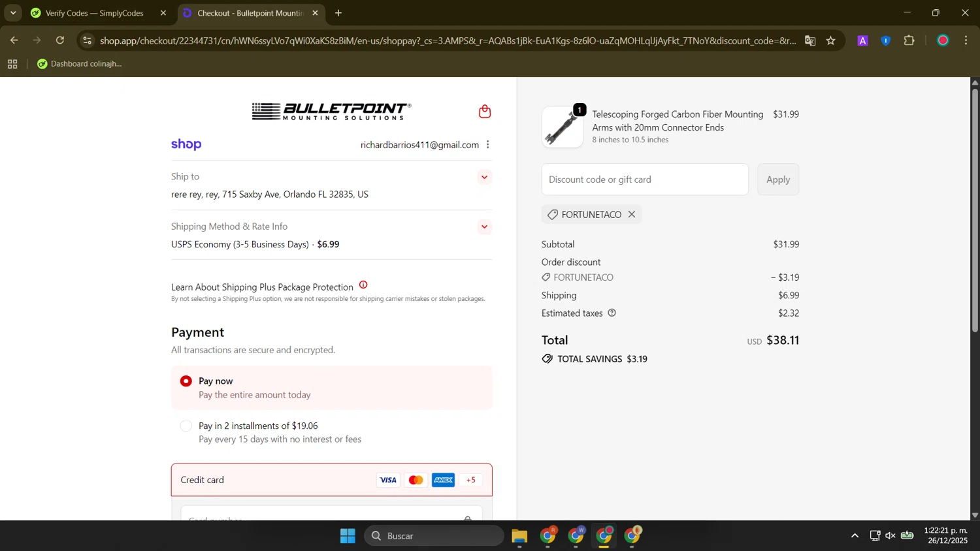Screen dimensions: 980x551
Task: Click the product thumbnail image
Action: point(563,127)
